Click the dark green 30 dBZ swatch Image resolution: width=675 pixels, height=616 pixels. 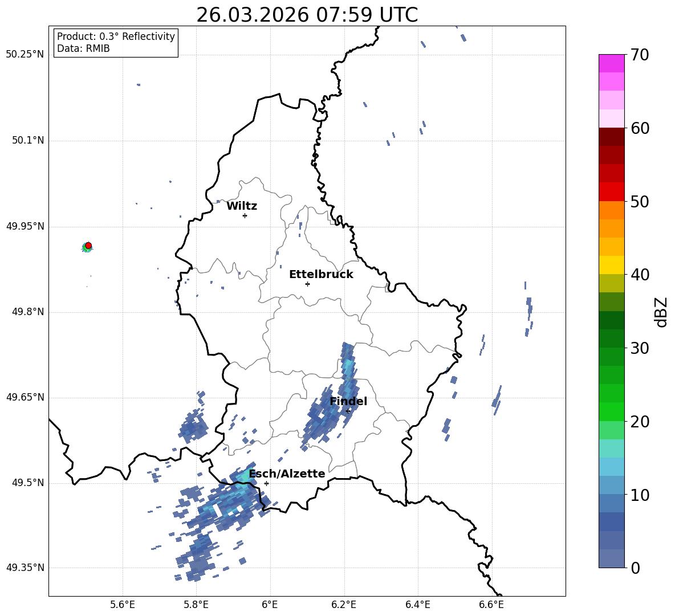pos(611,338)
